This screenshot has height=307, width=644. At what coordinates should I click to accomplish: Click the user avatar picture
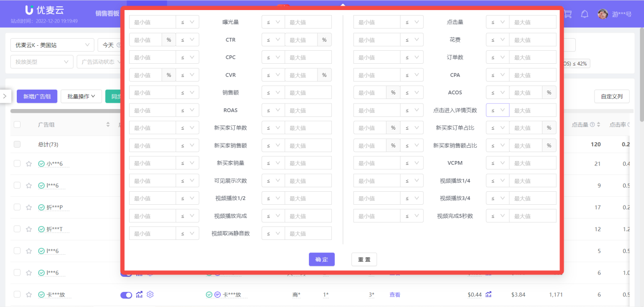(x=603, y=14)
